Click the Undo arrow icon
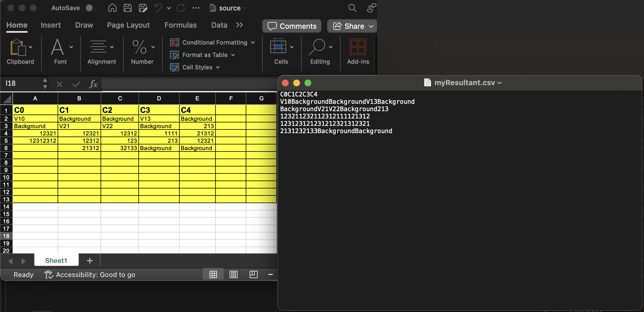This screenshot has width=644, height=312. click(158, 8)
